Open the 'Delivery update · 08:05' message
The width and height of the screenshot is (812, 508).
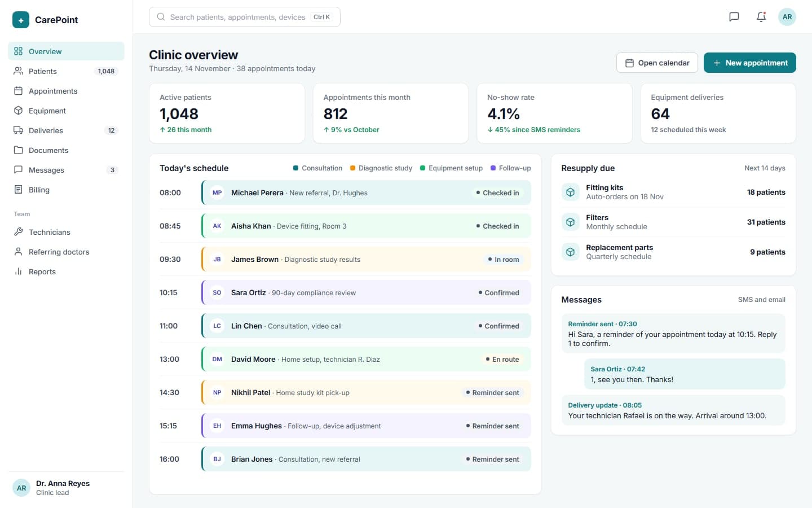pyautogui.click(x=673, y=410)
